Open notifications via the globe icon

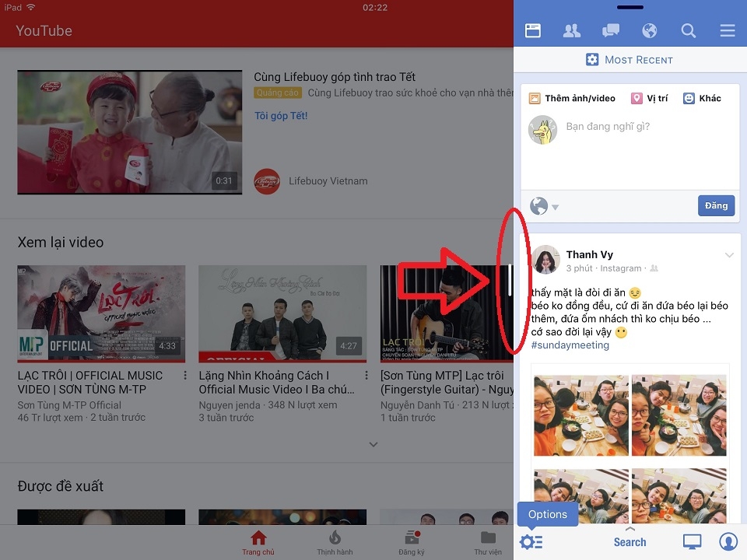(x=649, y=30)
